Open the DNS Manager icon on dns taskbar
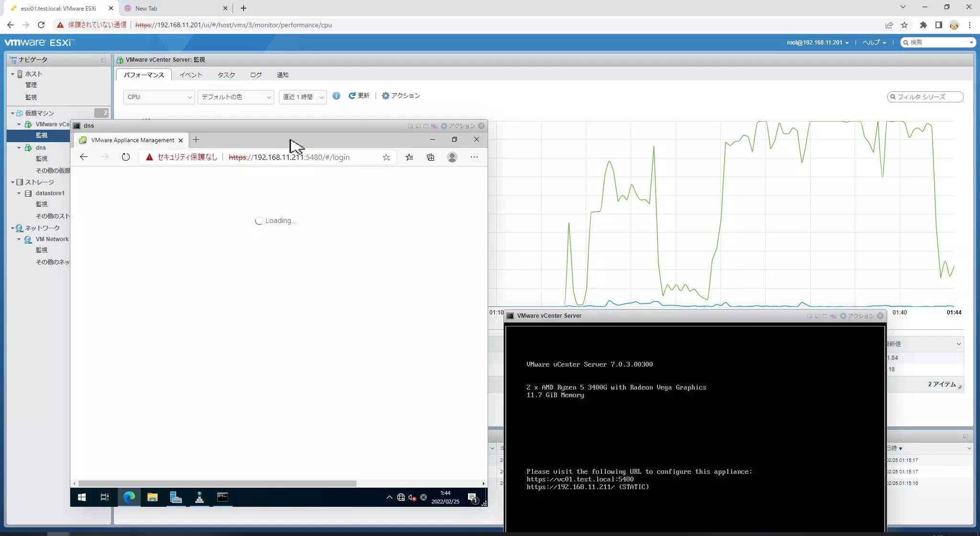The height and width of the screenshot is (536, 980). (200, 497)
